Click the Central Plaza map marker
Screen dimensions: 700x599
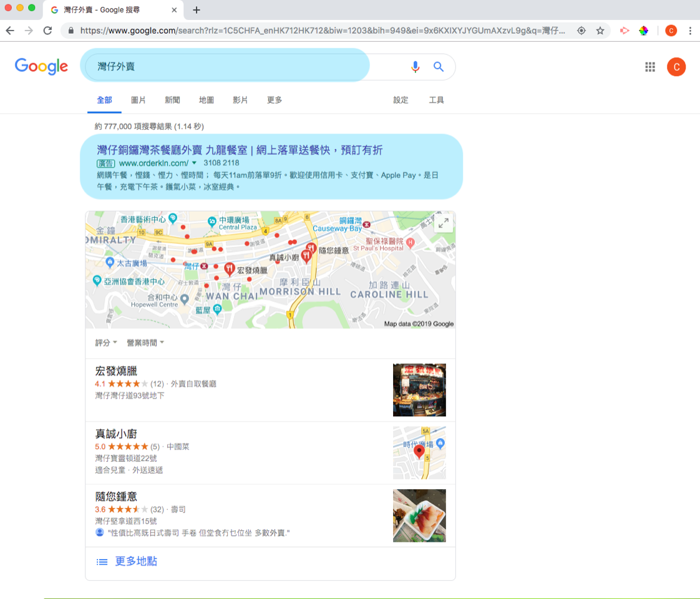tap(212, 221)
